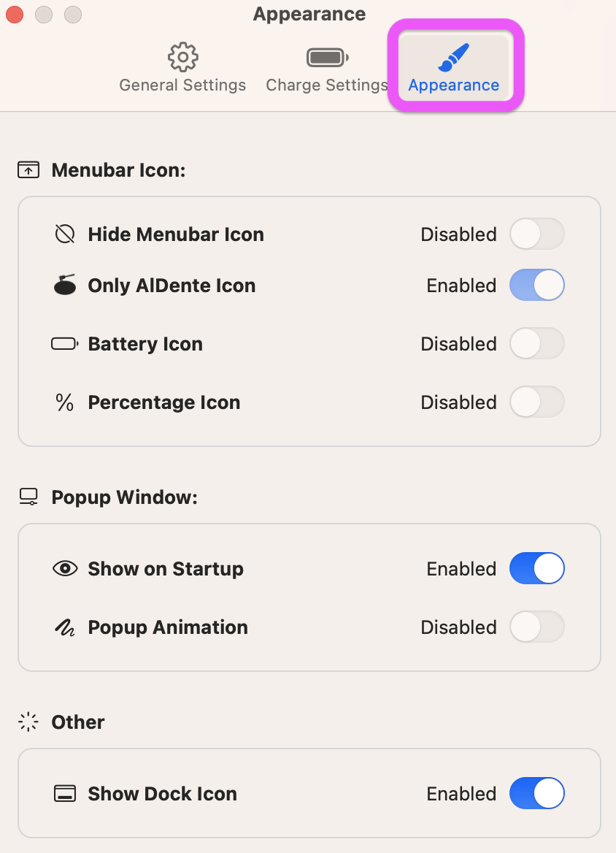Disable the Show on Startup toggle
The image size is (616, 853).
point(537,569)
